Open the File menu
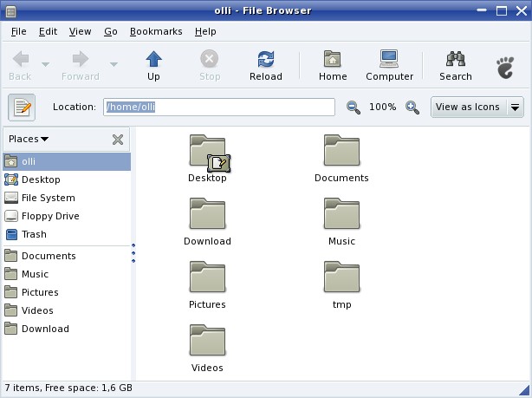The height and width of the screenshot is (398, 532). click(x=19, y=31)
